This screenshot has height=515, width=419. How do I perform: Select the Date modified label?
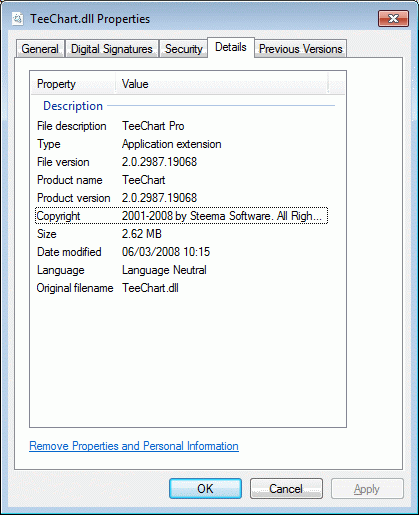pos(69,252)
